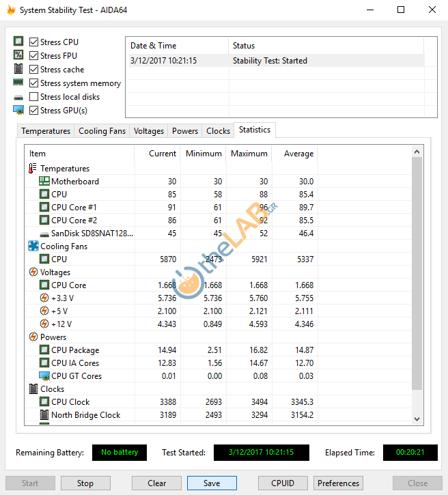This screenshot has width=448, height=495.
Task: Click the Cooling Fans blue fan icon
Action: 33,246
